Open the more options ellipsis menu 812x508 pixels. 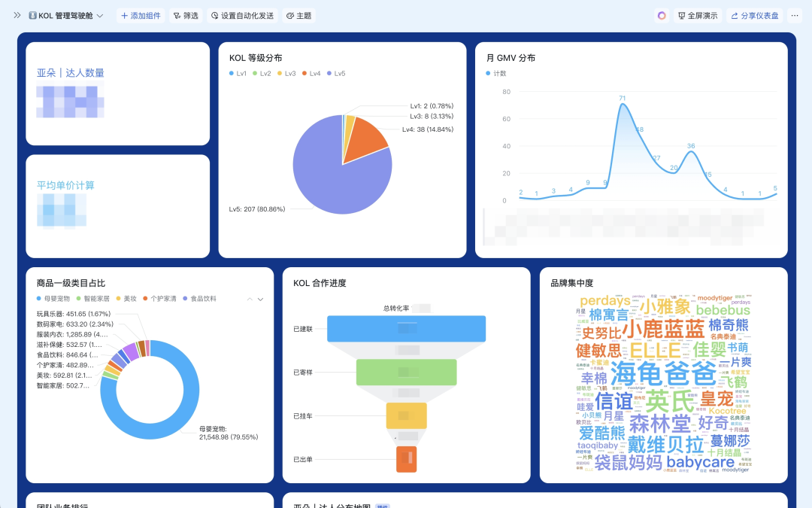coord(795,16)
